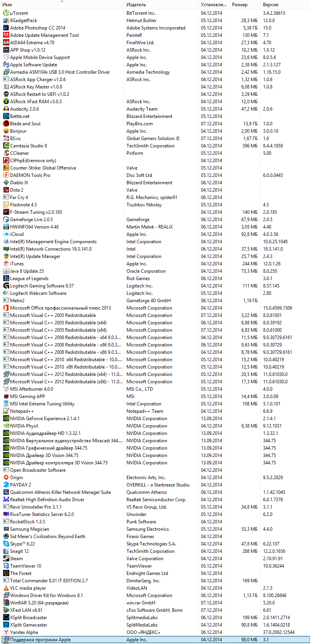This screenshot has height=644, width=310.
Task: Sort by the Размер column header
Action: coord(245,5)
